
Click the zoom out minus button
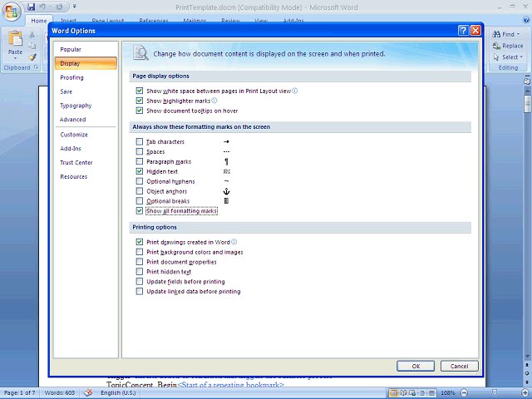[x=464, y=393]
